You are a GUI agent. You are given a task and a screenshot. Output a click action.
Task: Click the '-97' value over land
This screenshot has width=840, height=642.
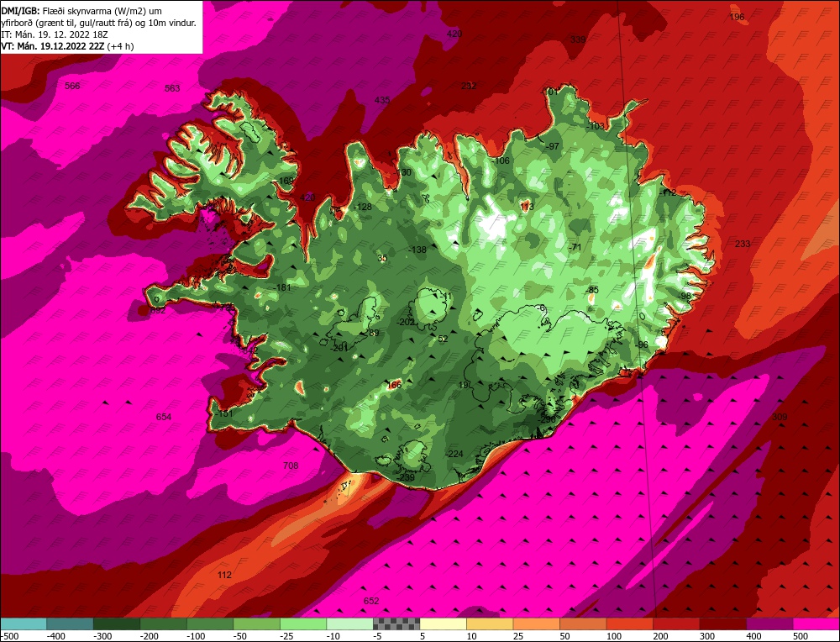click(x=552, y=146)
